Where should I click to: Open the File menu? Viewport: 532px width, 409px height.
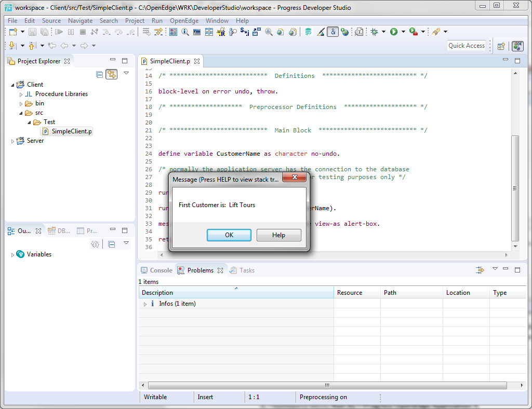pos(12,21)
